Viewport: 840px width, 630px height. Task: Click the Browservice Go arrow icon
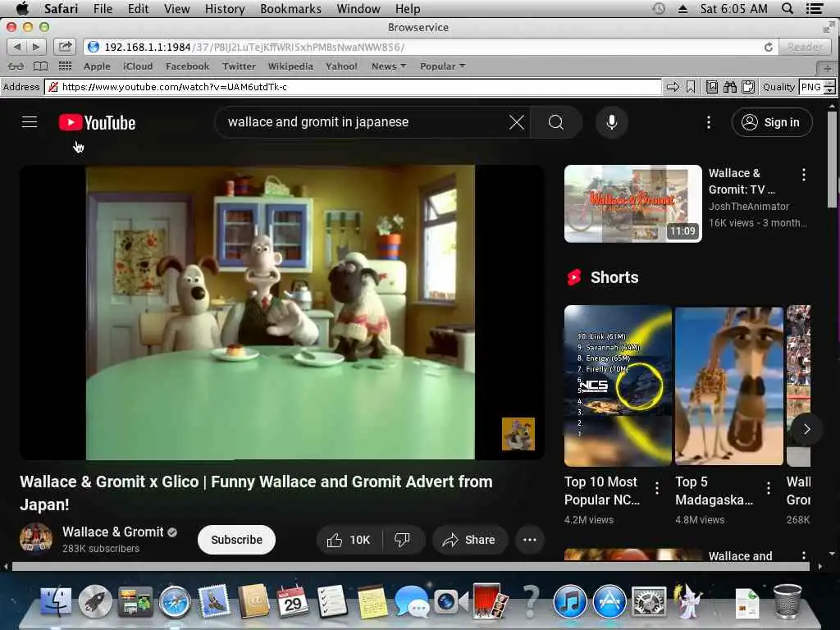[x=673, y=87]
